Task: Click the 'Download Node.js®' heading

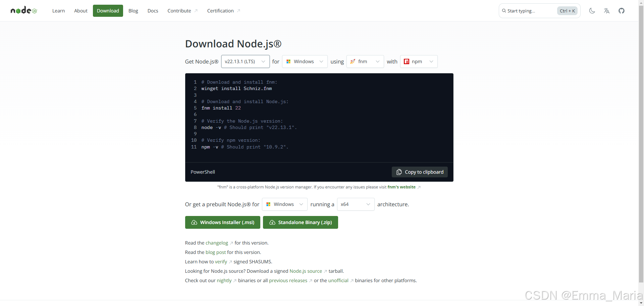Action: 233,44
